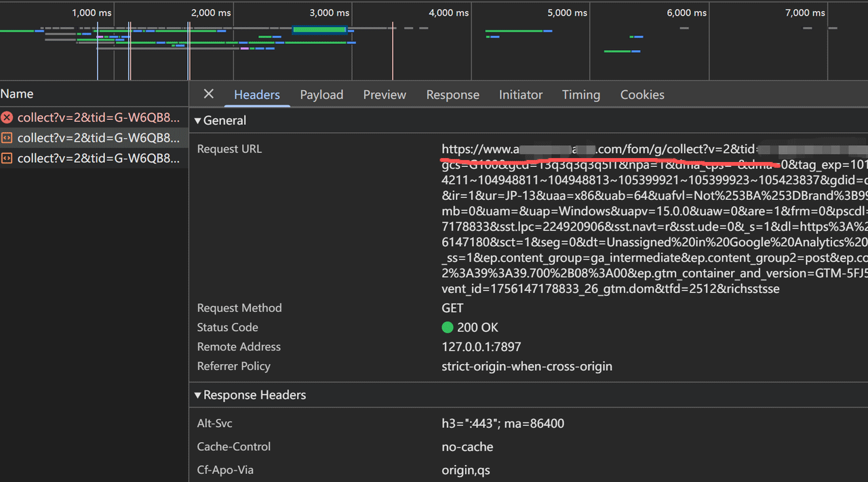Click the fetch icon of the selected request
The width and height of the screenshot is (868, 482).
(x=7, y=138)
